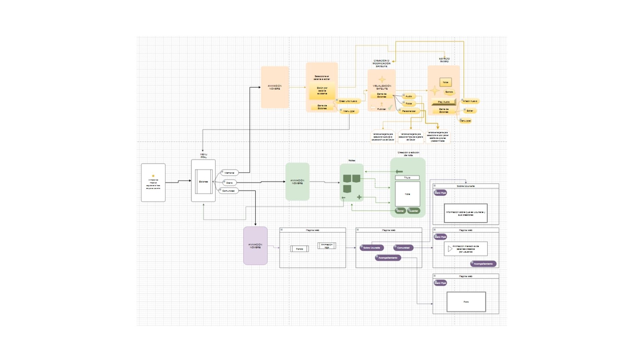Click the Crear uno nuevo pill

point(348,101)
